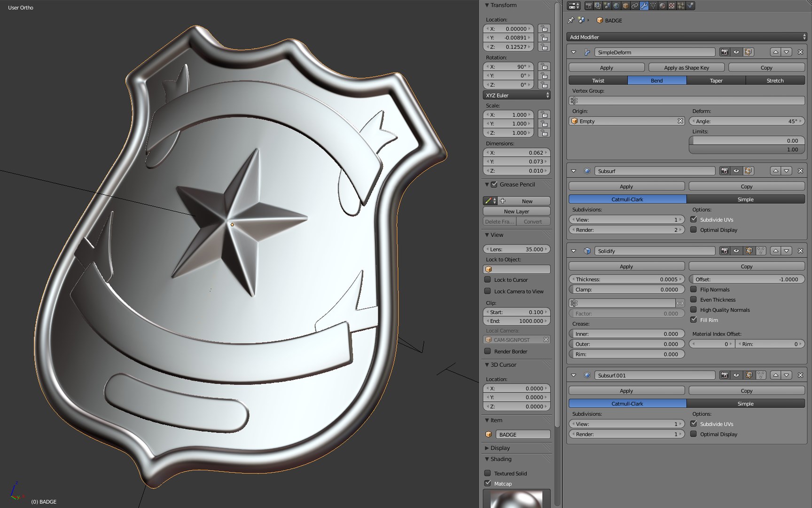Adjust the SimpleDeform Angle slider
The width and height of the screenshot is (812, 508).
tap(747, 121)
